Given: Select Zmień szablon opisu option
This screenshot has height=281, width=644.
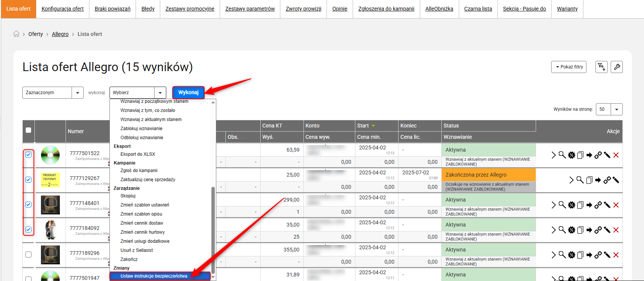Looking at the screenshot, I should click(141, 214).
